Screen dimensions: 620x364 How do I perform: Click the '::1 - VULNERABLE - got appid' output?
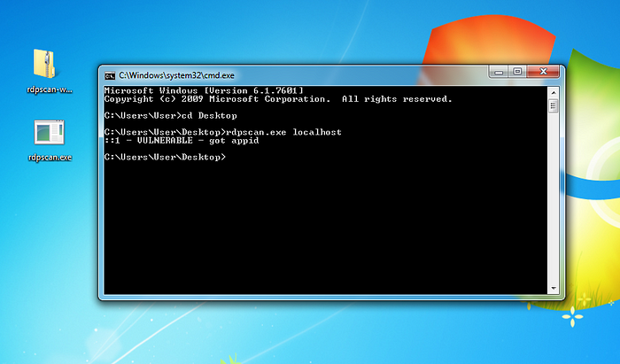(x=182, y=140)
